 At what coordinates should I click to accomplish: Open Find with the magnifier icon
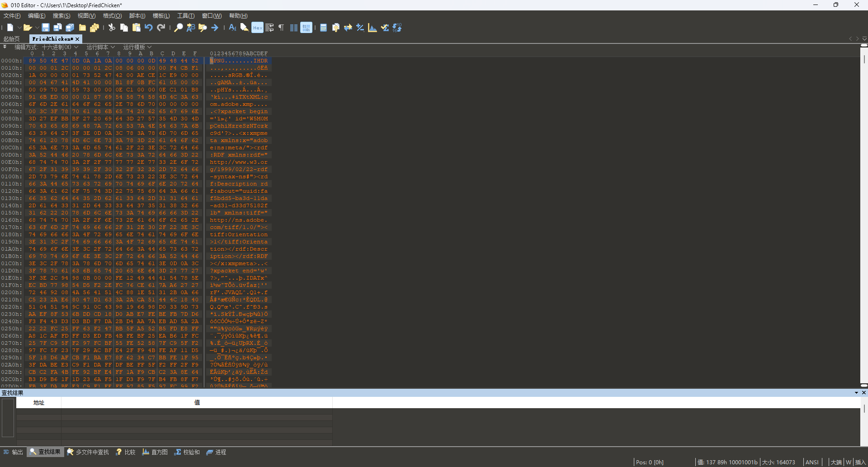(179, 28)
